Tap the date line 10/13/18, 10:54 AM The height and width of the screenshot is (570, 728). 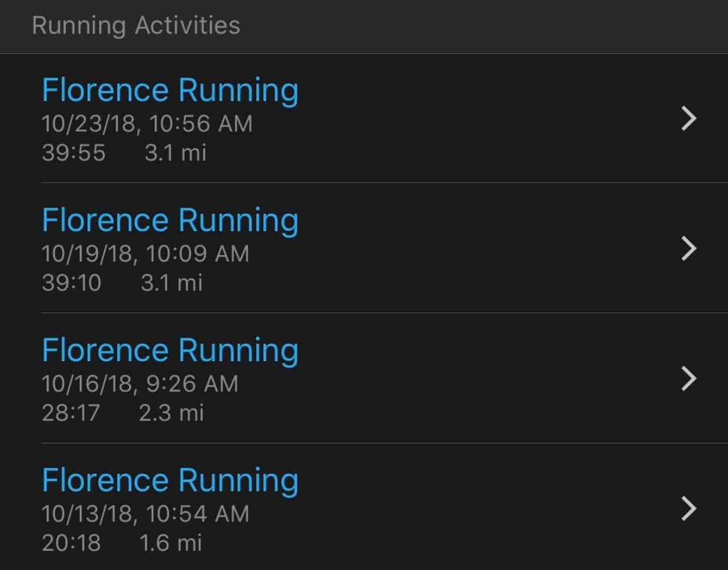coord(145,514)
